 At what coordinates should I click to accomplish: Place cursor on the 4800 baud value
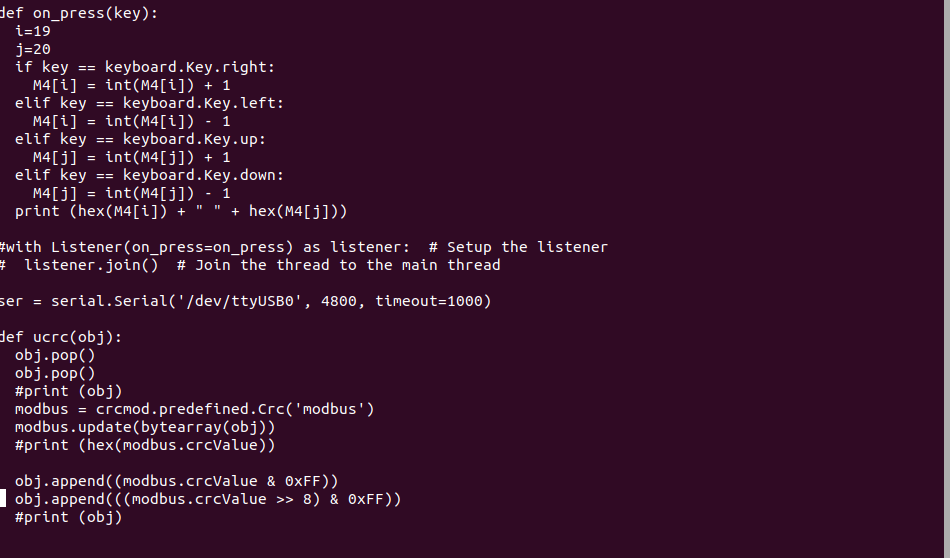pos(338,301)
